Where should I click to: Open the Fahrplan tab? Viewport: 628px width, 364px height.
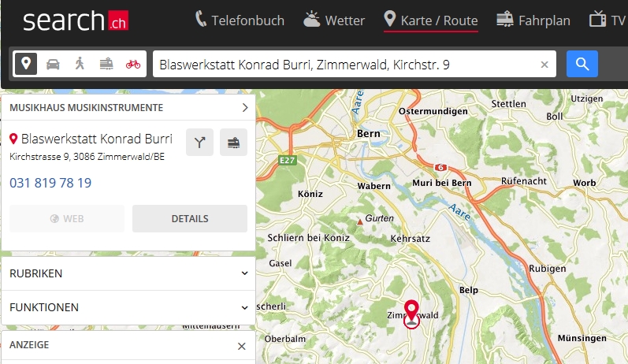[533, 20]
